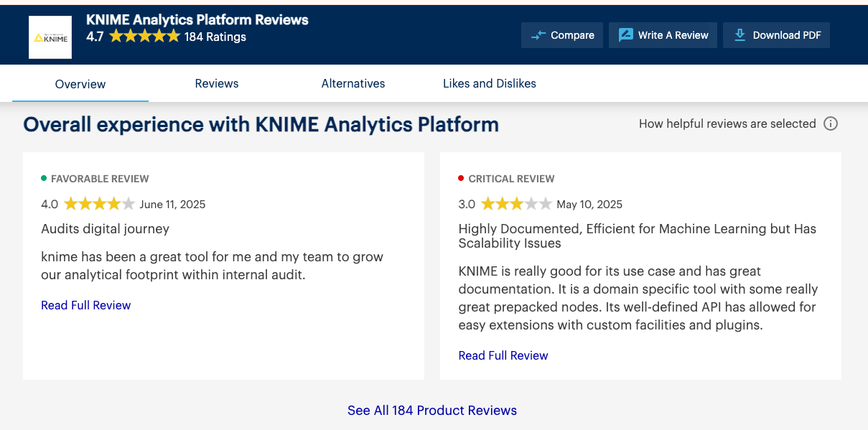Click the Compare arrows icon
Screen dimensions: 868x430
[x=538, y=35]
